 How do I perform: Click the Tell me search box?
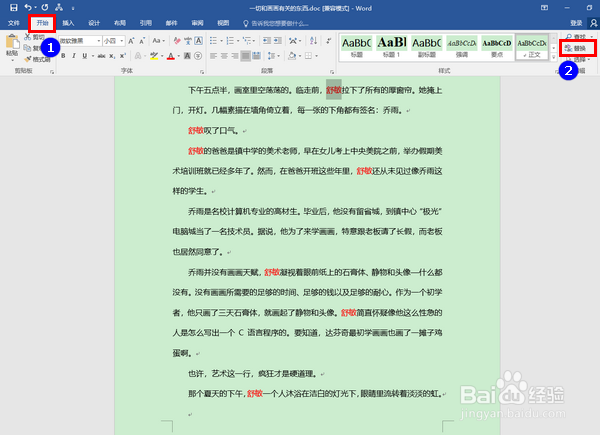tap(276, 23)
